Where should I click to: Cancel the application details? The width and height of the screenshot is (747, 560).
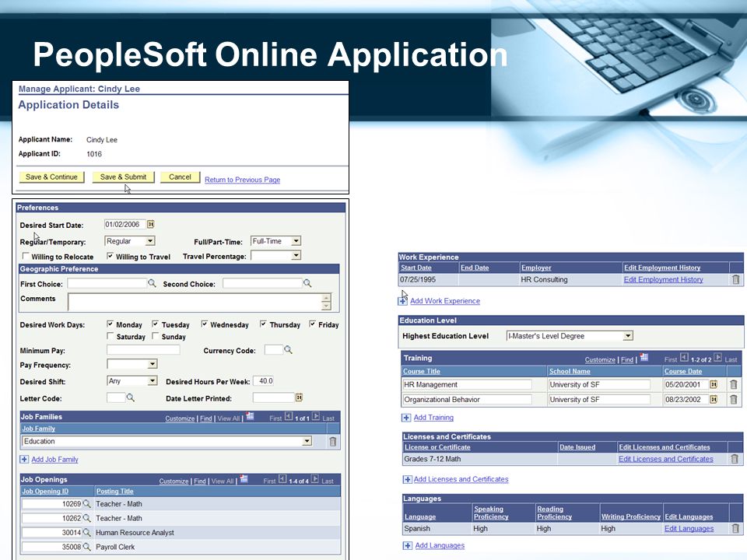(180, 177)
